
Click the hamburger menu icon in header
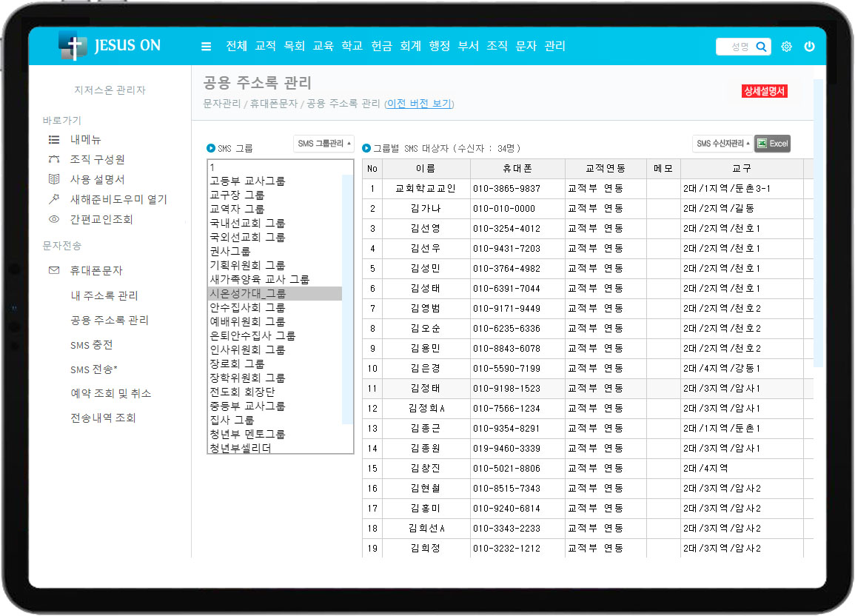pyautogui.click(x=206, y=47)
